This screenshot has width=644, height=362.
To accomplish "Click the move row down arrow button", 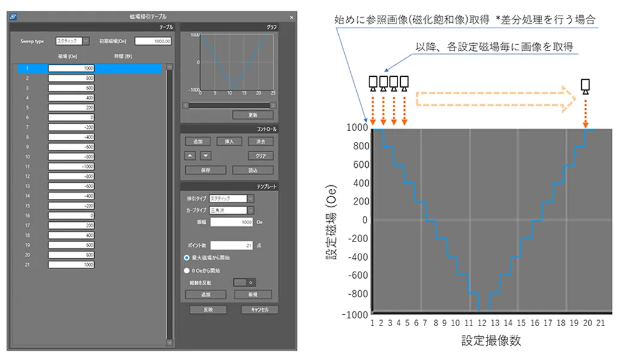I will pos(205,156).
